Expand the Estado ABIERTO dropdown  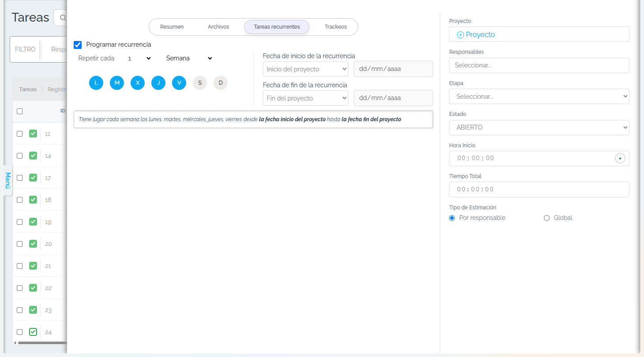(x=539, y=127)
